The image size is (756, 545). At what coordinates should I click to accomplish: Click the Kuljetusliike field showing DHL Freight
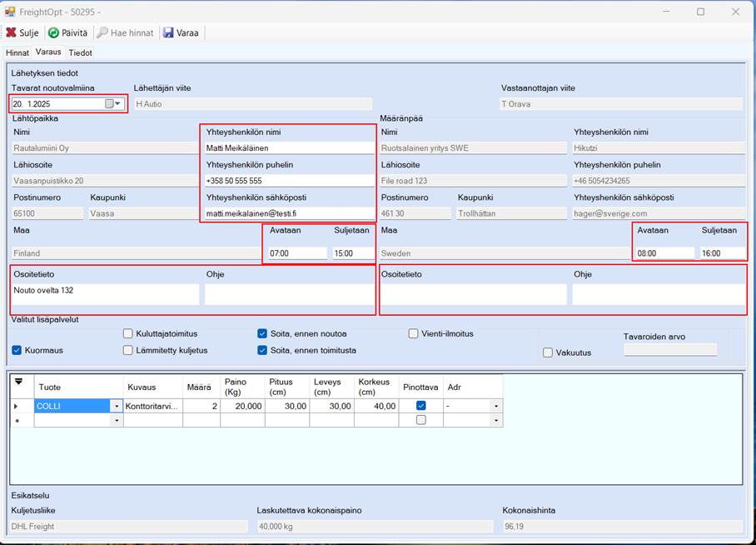click(129, 526)
